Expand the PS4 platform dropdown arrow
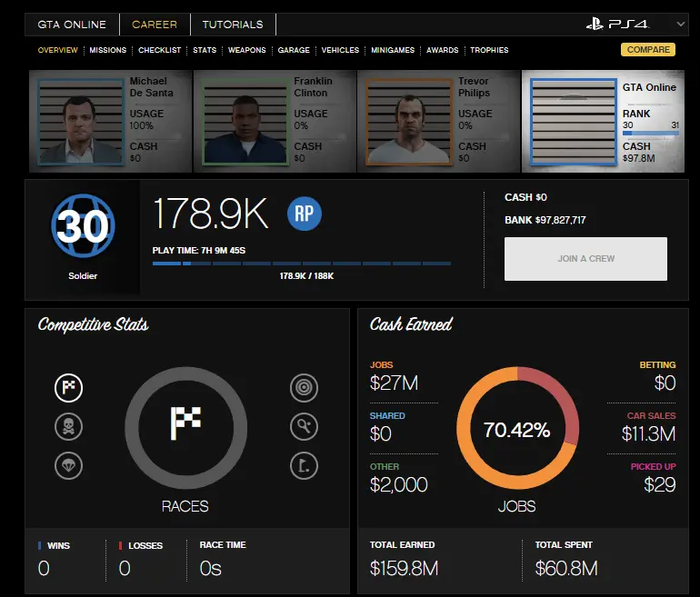The width and height of the screenshot is (700, 597). pos(680,25)
